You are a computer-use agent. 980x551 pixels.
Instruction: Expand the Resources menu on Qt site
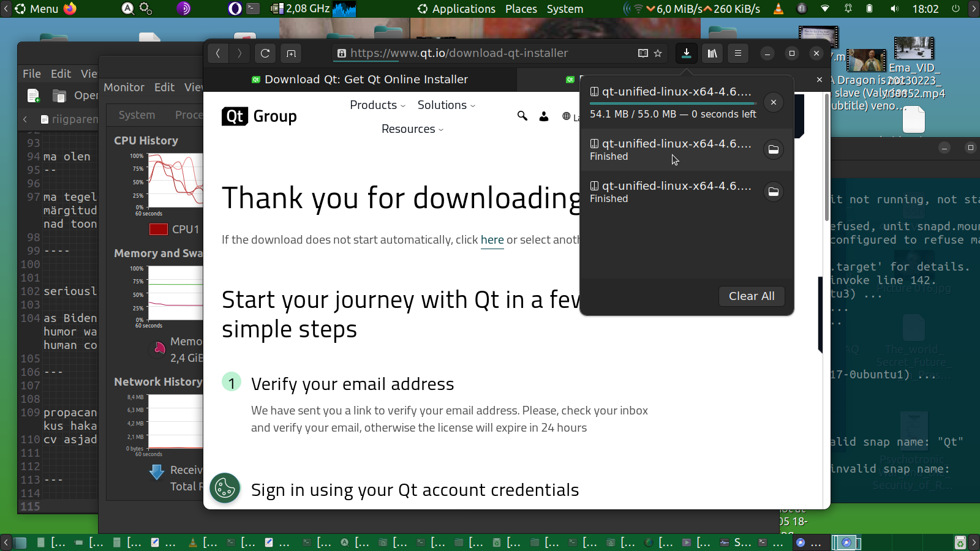[x=412, y=129]
